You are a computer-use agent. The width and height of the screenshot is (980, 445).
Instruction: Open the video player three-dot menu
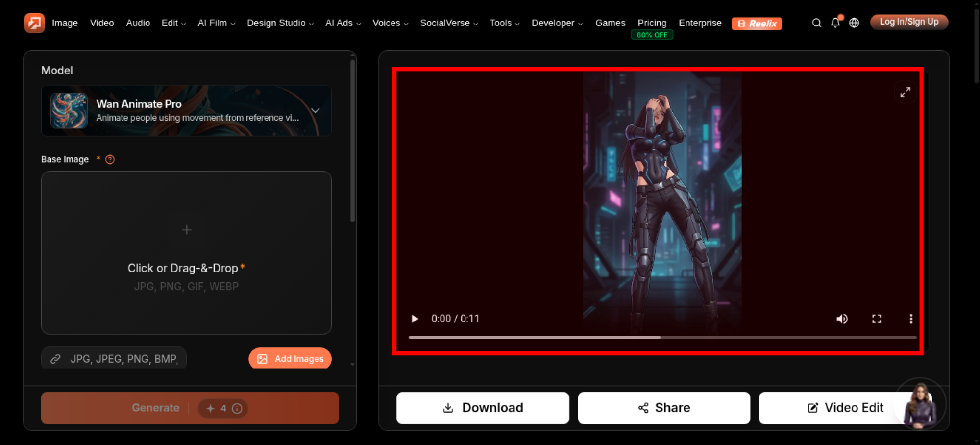coord(911,319)
